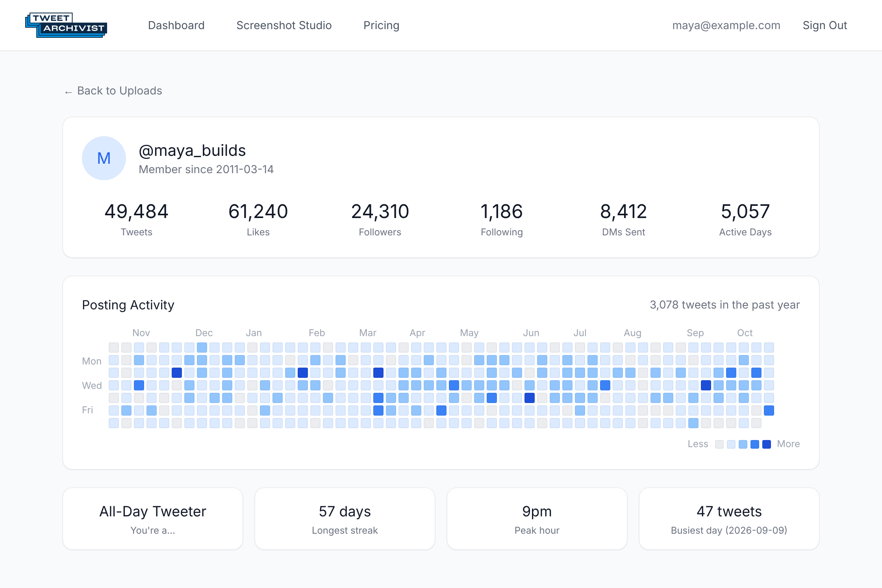
Task: Click the 1,186 Following stat
Action: tap(502, 219)
